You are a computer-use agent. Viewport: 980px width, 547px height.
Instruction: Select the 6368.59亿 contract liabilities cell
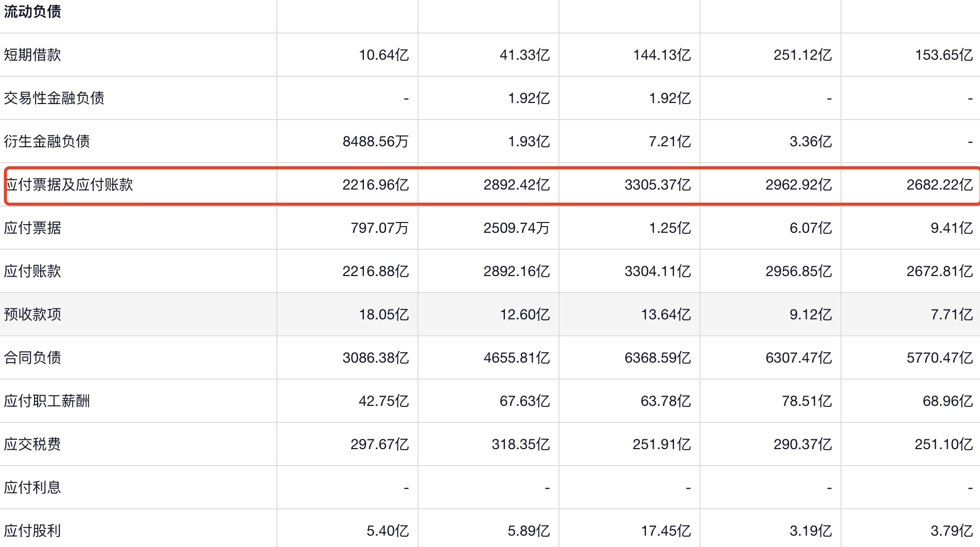click(657, 357)
